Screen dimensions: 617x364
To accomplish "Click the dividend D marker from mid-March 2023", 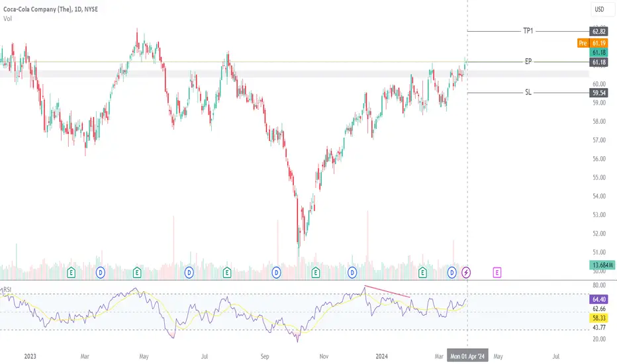I will [x=101, y=272].
